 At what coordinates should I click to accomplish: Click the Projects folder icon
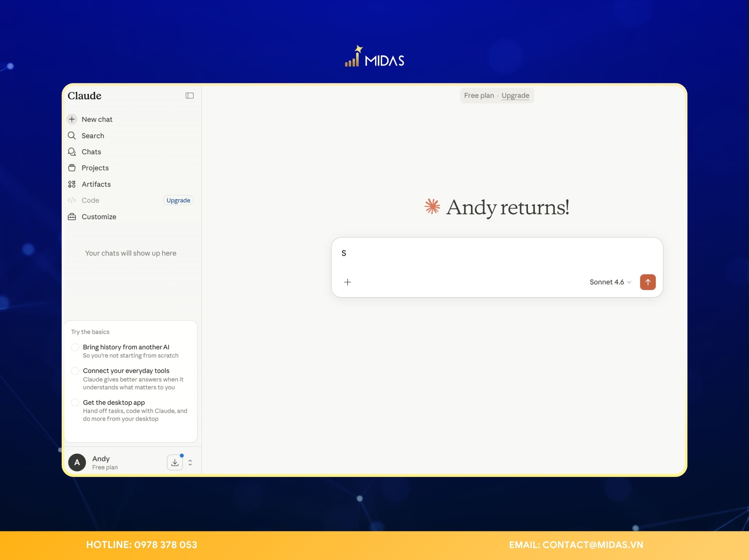(72, 168)
